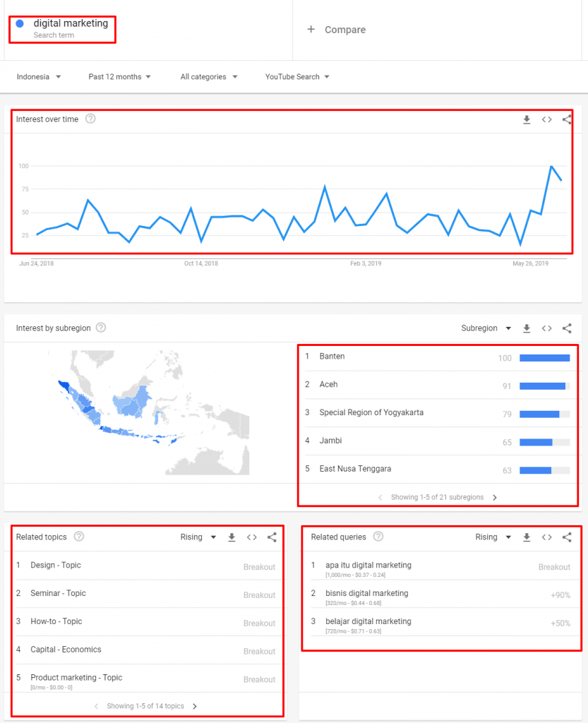Download the Related queries list
This screenshot has height=723, width=588.
coord(527,537)
